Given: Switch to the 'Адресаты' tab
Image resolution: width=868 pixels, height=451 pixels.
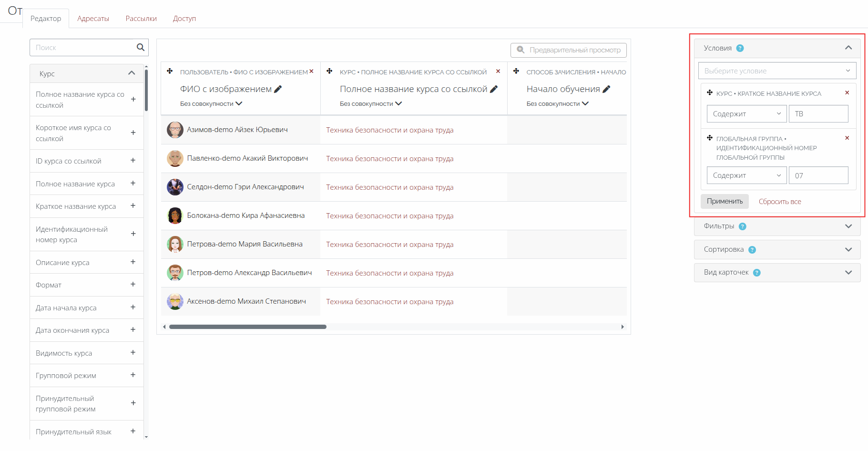Looking at the screenshot, I should pos(93,19).
